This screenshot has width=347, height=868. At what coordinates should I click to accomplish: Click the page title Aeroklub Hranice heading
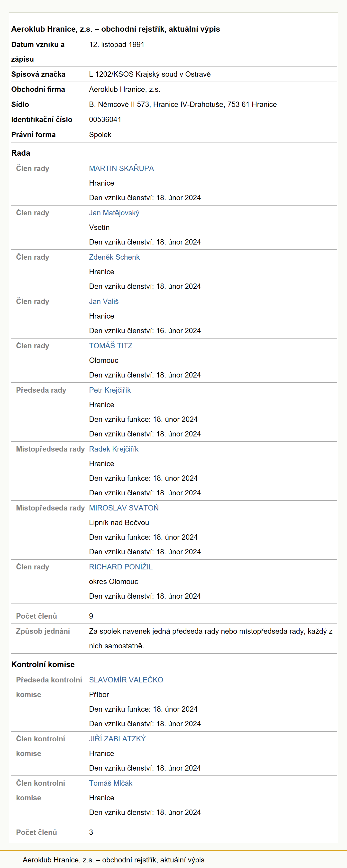[115, 29]
